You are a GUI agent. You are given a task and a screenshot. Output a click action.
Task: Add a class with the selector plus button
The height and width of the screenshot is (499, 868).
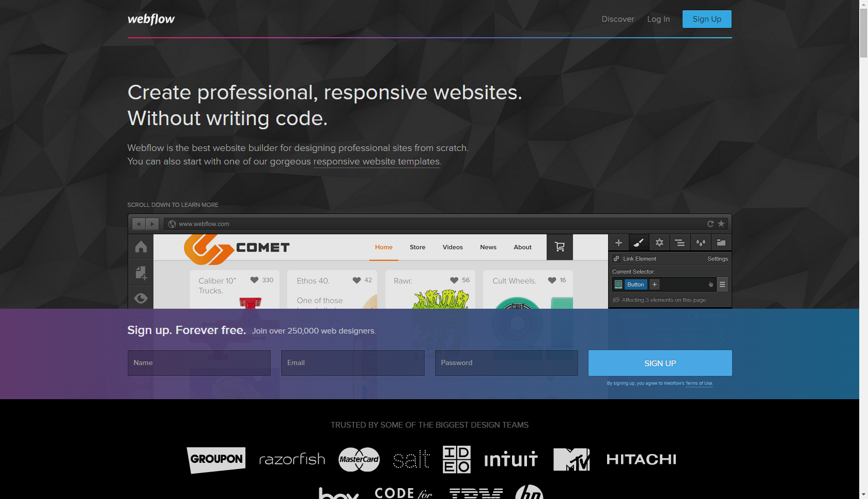pos(655,284)
